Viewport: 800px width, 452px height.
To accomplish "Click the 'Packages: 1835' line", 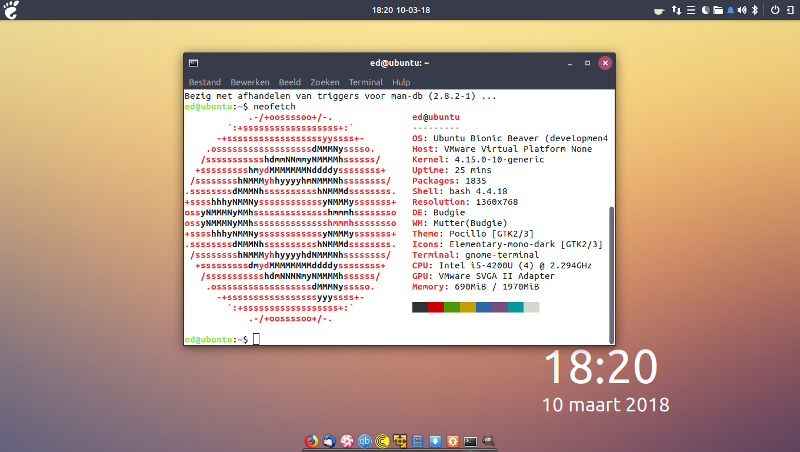I will tap(449, 181).
